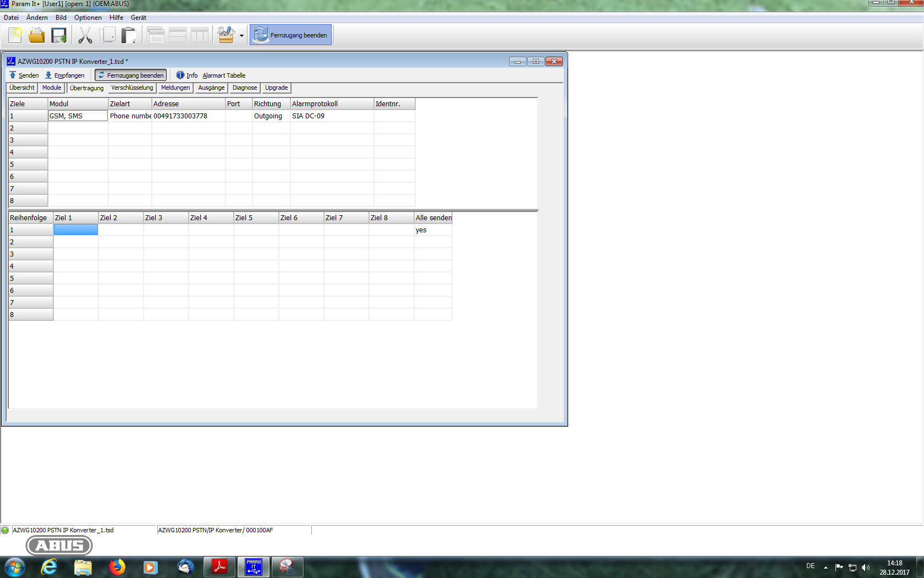Click the Cut scissors icon
924x578 pixels.
point(85,35)
